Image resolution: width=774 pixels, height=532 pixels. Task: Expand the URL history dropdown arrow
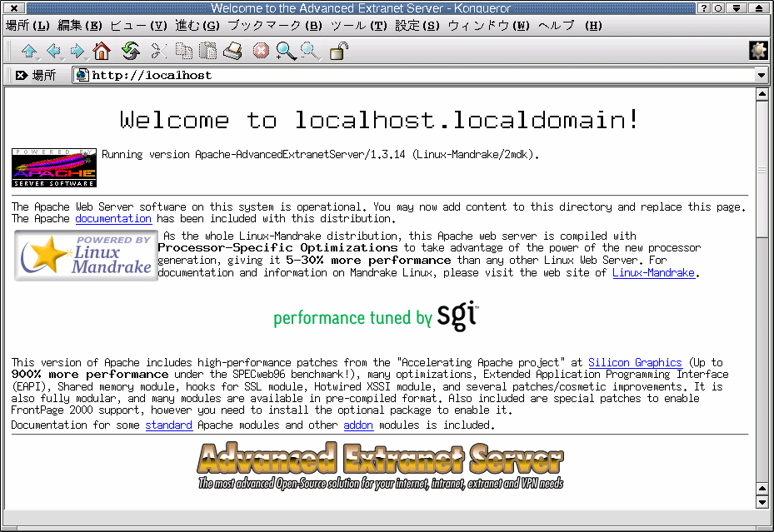pyautogui.click(x=761, y=76)
